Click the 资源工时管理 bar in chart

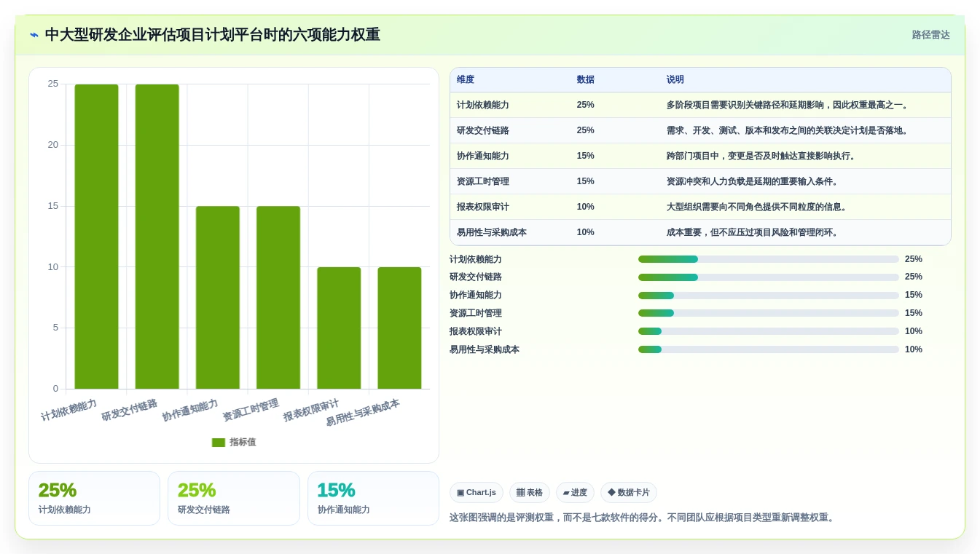(278, 298)
